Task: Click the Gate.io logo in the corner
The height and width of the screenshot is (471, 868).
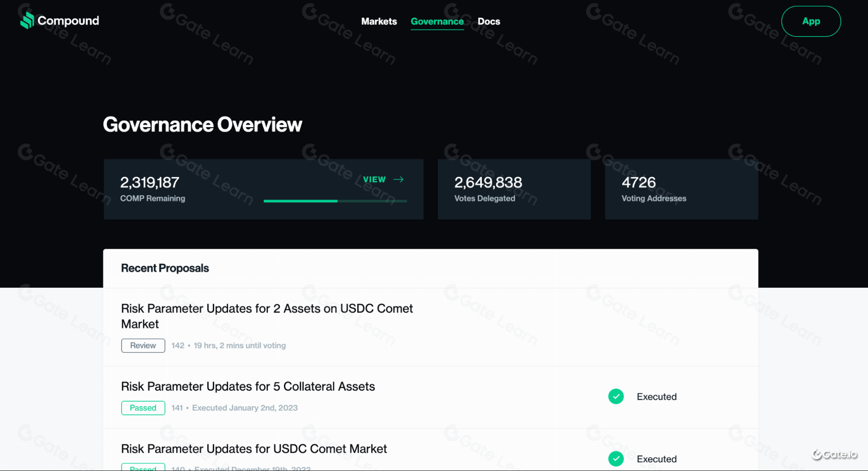Action: 835,455
